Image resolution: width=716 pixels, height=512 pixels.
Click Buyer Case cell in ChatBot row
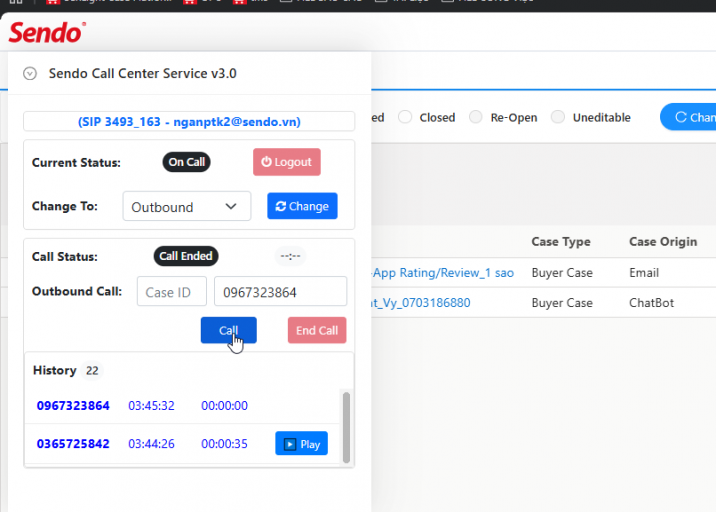(x=562, y=303)
